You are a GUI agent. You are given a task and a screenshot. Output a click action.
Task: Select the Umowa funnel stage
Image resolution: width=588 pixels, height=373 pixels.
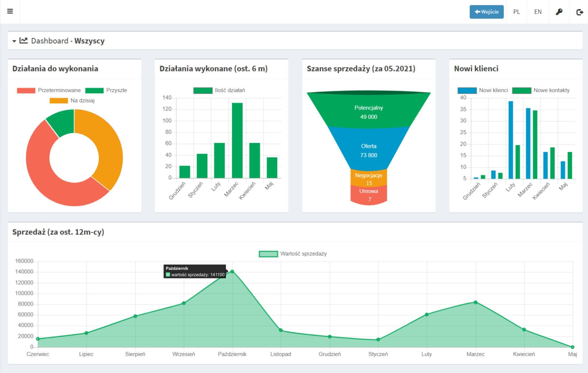coord(369,195)
